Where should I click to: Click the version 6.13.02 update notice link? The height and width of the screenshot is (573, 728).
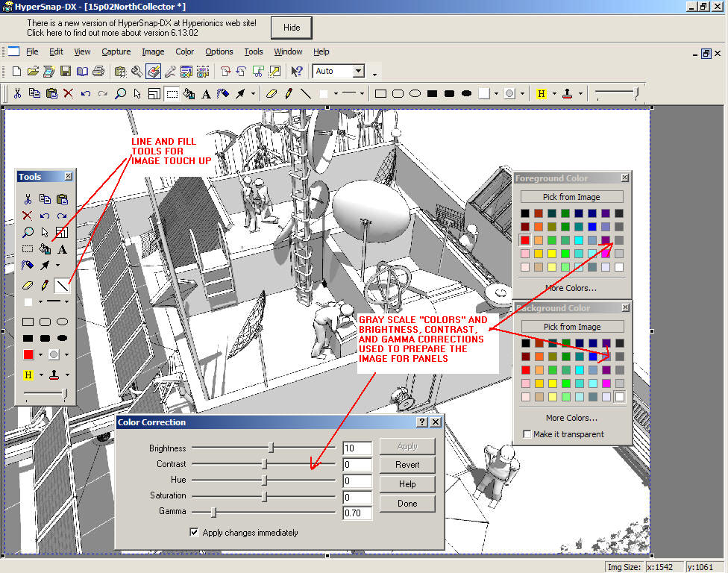(113, 33)
